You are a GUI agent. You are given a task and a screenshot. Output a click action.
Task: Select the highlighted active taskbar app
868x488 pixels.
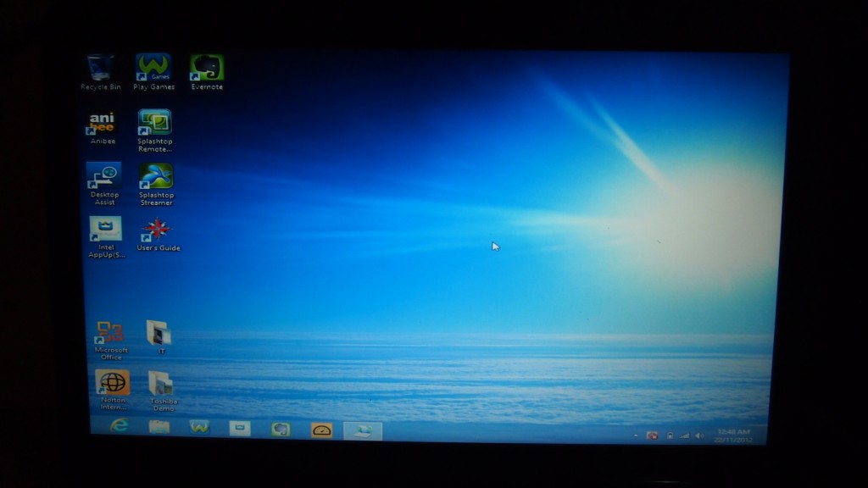coord(363,430)
